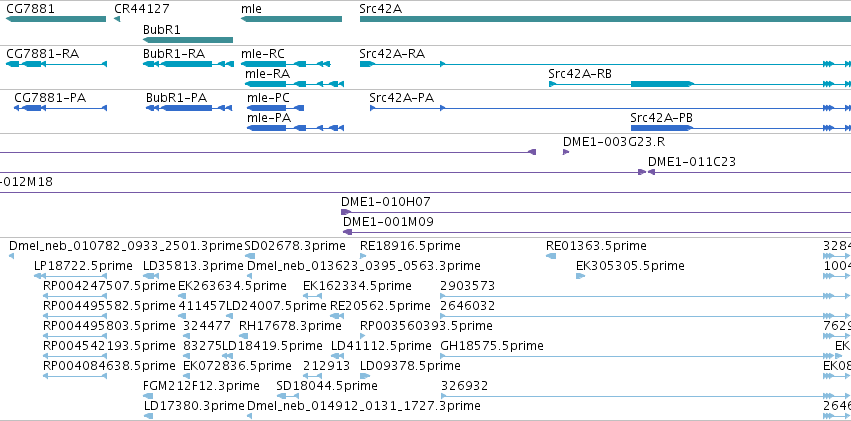851x421 pixels.
Task: Select the BubR1 gene bar
Action: click(x=188, y=40)
